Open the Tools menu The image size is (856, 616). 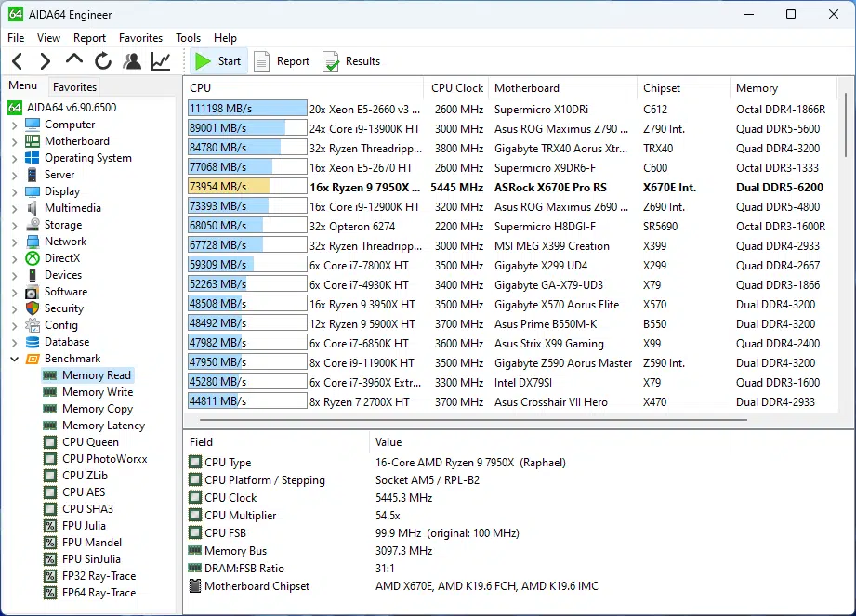pyautogui.click(x=188, y=38)
